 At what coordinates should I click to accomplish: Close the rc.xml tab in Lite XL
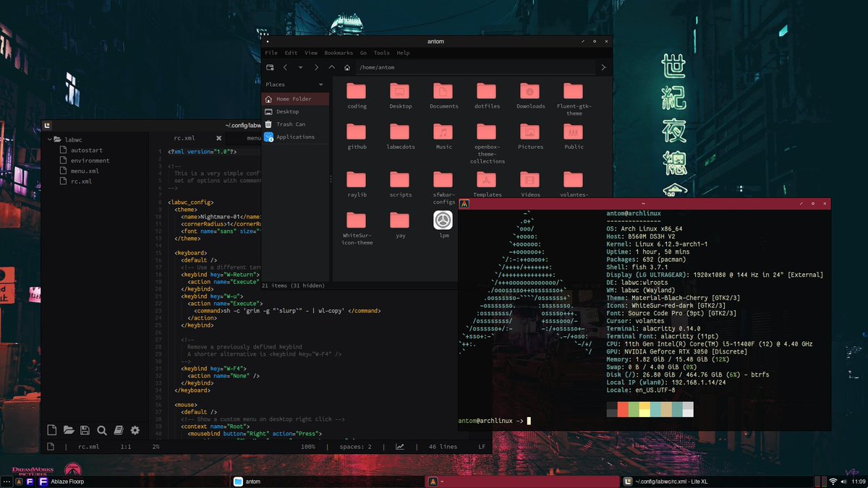(x=218, y=137)
